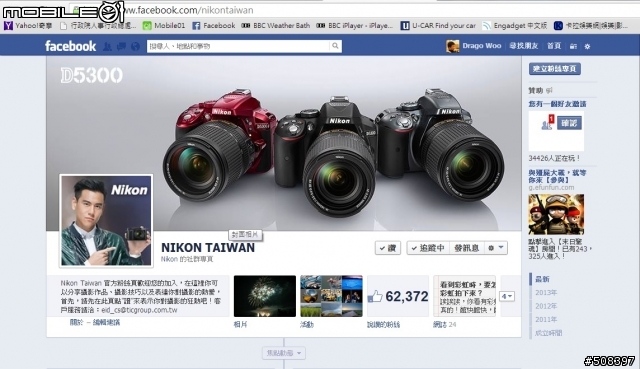Click the sponsored heading in the sidebar

coord(536,91)
